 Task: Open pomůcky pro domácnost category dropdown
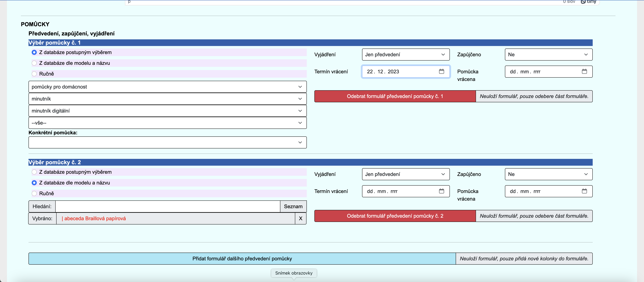pyautogui.click(x=167, y=87)
